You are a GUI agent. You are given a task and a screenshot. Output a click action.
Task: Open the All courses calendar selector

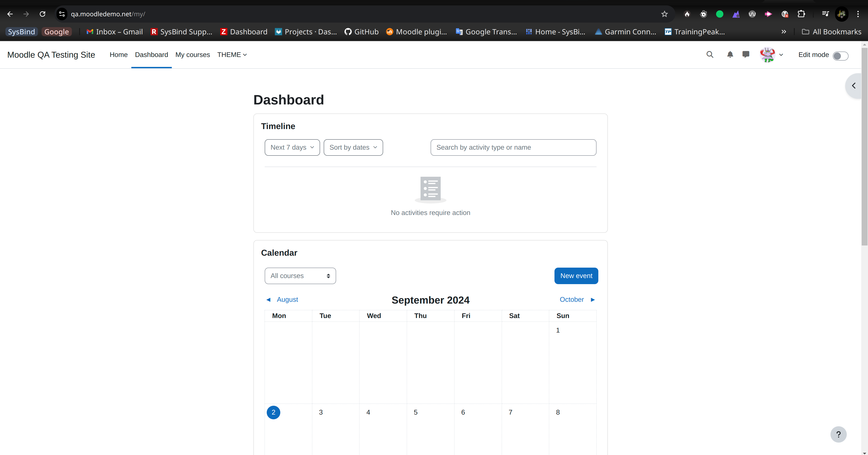(300, 276)
